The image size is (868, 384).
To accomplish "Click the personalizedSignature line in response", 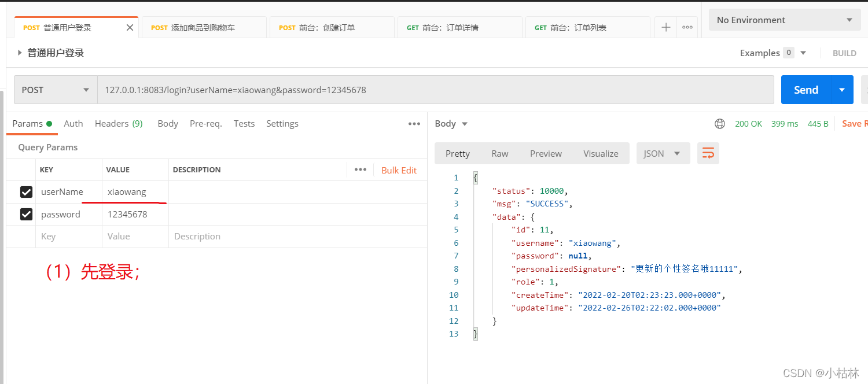I will click(x=627, y=269).
